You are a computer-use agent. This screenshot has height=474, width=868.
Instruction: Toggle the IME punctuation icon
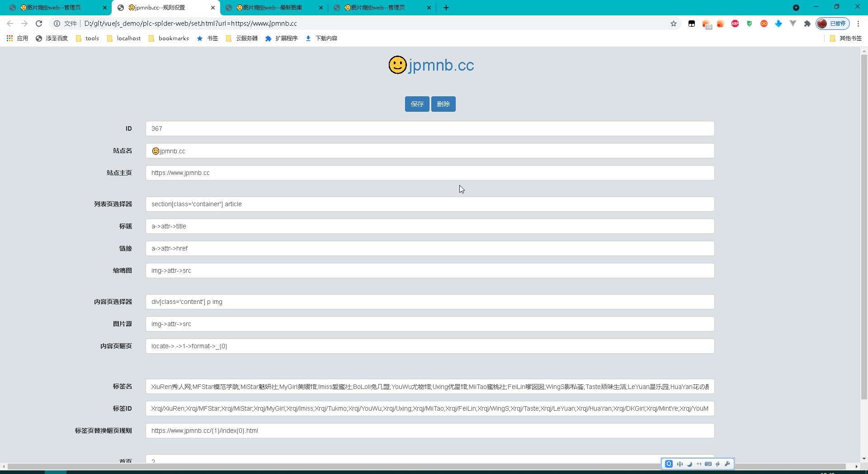click(x=699, y=464)
